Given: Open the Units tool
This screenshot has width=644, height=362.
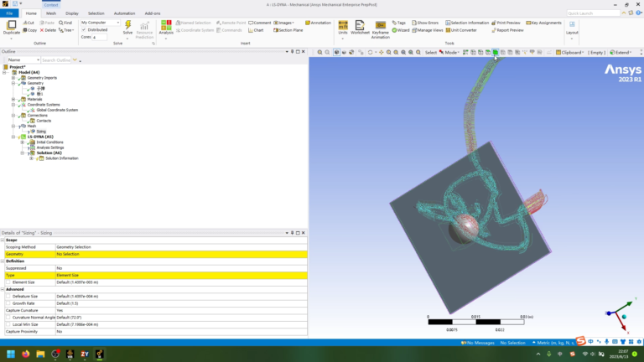Looking at the screenshot, I should 342,28.
